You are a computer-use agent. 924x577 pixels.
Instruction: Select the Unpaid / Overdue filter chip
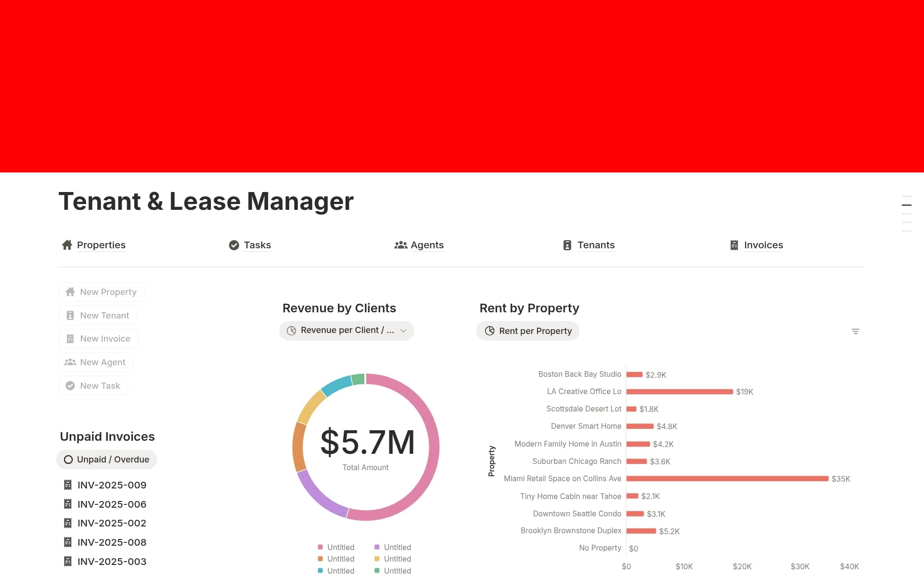(106, 460)
